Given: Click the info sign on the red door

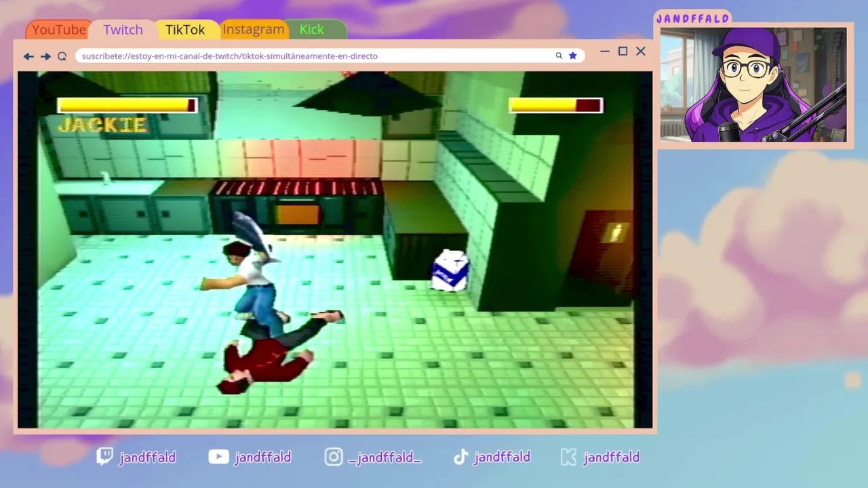Looking at the screenshot, I should (x=616, y=232).
